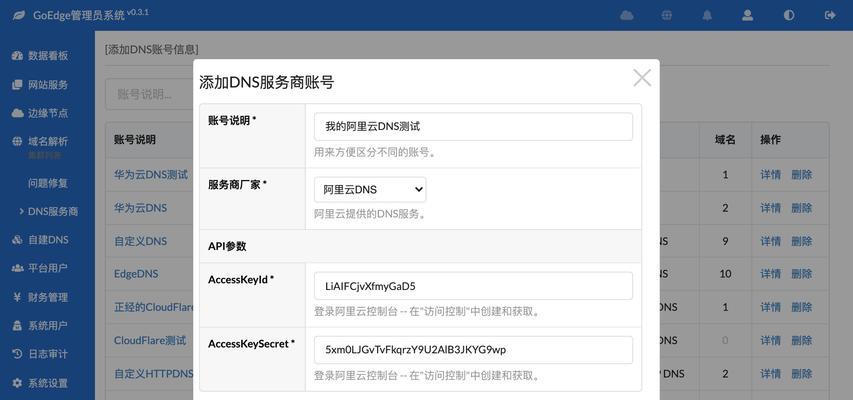The width and height of the screenshot is (853, 400).
Task: Open 自建DNS menu item
Action: click(x=48, y=239)
